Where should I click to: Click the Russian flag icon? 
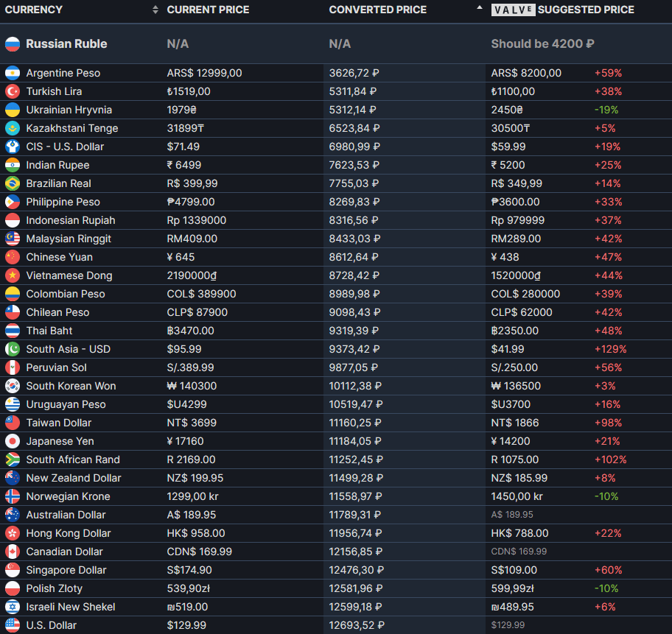(x=12, y=43)
